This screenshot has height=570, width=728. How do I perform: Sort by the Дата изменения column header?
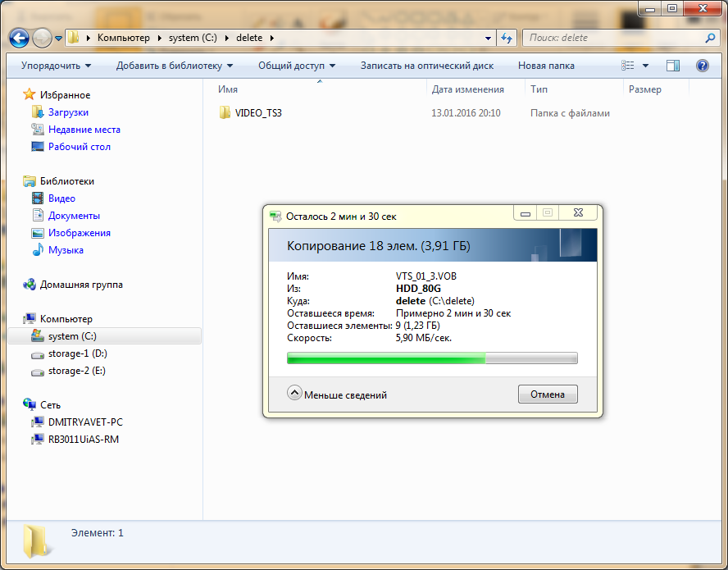click(x=468, y=89)
